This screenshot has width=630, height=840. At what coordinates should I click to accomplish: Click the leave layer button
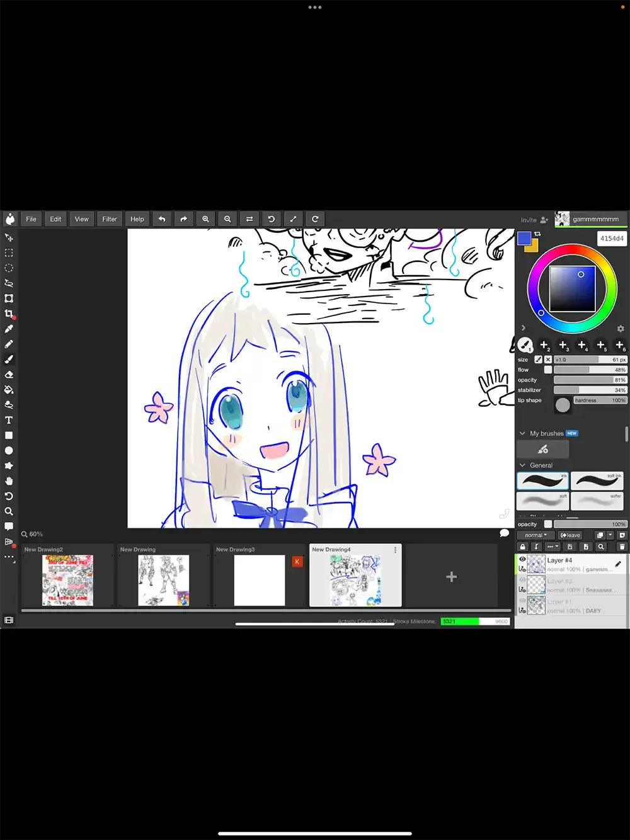tap(570, 535)
